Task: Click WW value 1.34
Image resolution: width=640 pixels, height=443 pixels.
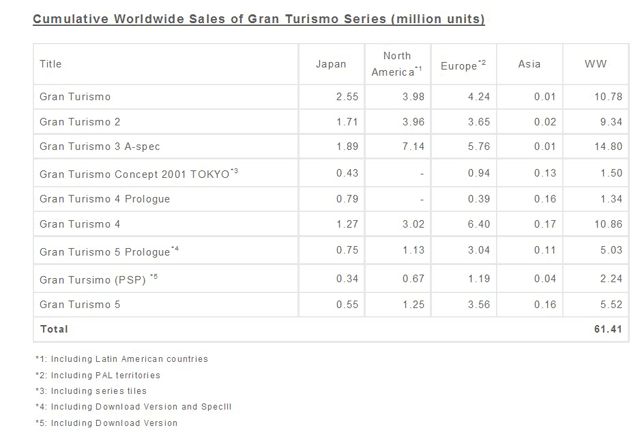Action: pos(611,199)
